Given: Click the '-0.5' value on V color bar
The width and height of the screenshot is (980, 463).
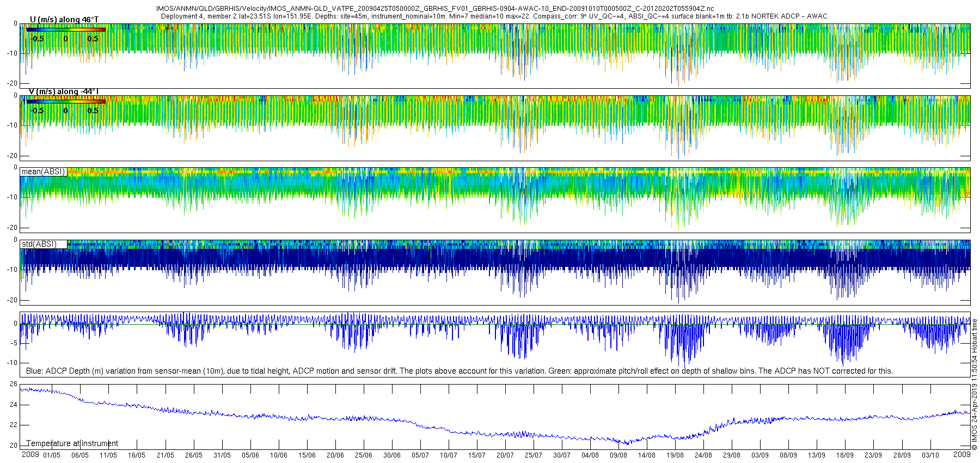Looking at the screenshot, I should pyautogui.click(x=38, y=111).
